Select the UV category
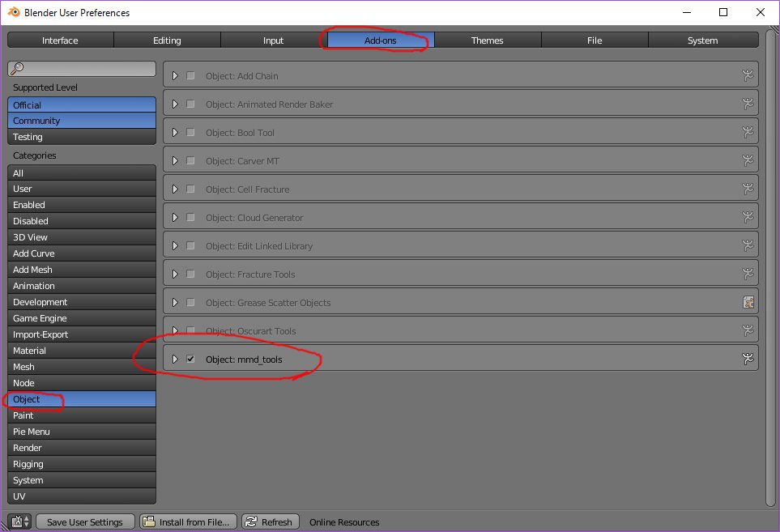Image resolution: width=780 pixels, height=532 pixels. (x=82, y=496)
